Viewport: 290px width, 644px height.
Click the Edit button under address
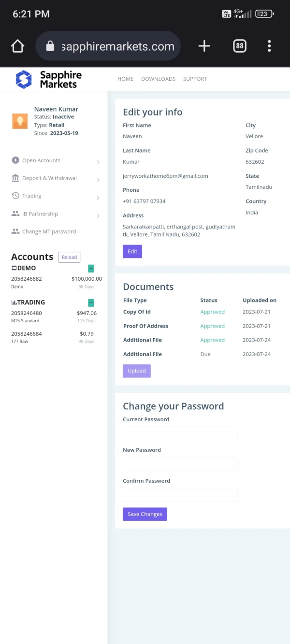point(132,252)
